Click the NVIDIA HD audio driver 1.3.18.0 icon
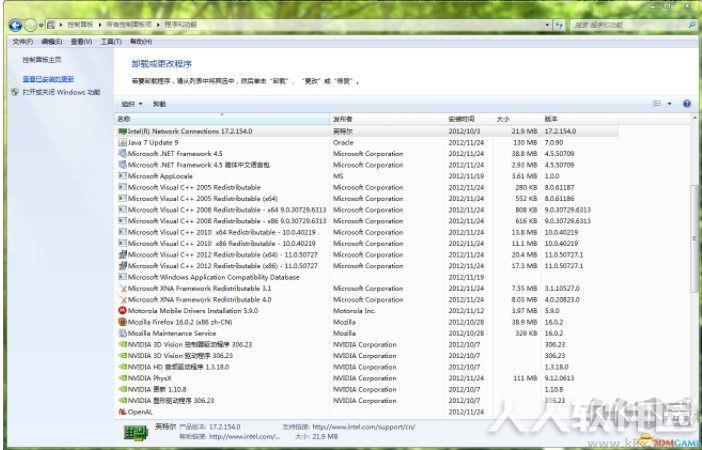Image resolution: width=702 pixels, height=450 pixels. click(122, 367)
